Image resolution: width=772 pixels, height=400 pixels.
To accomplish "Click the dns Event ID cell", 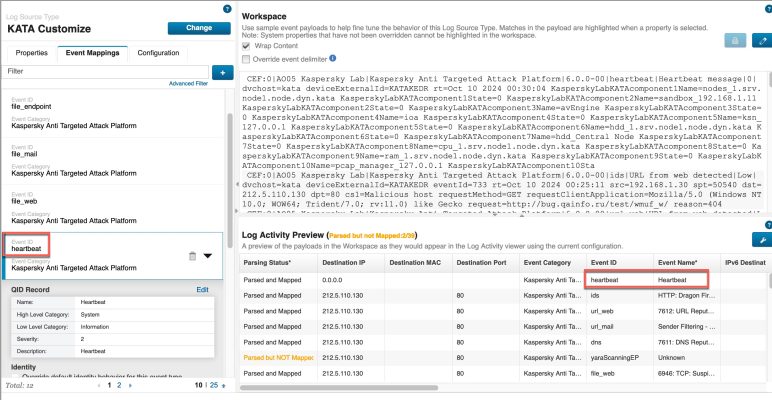I will point(620,342).
